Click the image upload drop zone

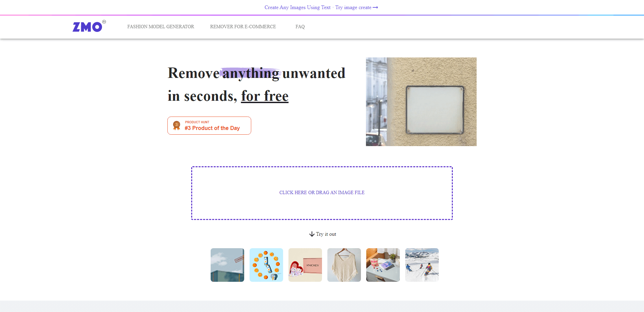pyautogui.click(x=322, y=193)
